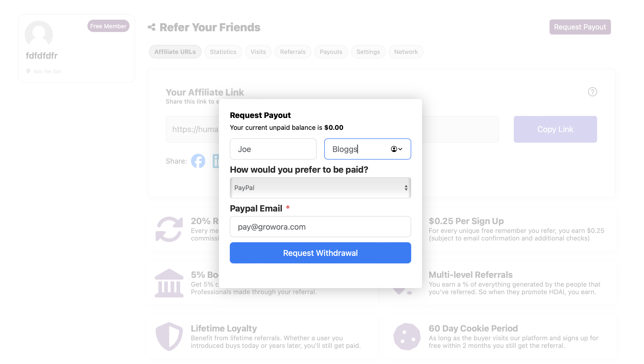Click the help question mark icon
Image resolution: width=644 pixels, height=364 pixels.
click(x=592, y=92)
